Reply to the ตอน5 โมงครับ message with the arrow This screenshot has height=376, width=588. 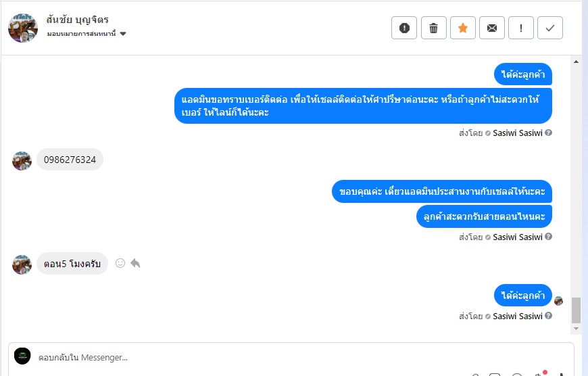[135, 263]
